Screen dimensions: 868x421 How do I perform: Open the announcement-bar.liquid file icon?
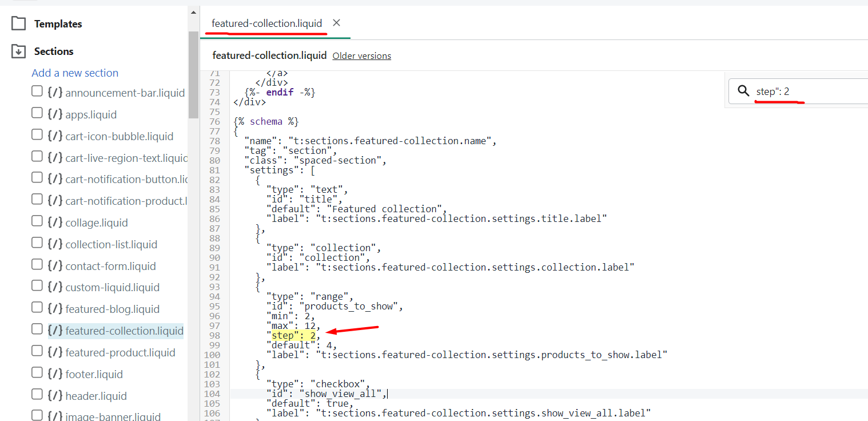point(55,93)
